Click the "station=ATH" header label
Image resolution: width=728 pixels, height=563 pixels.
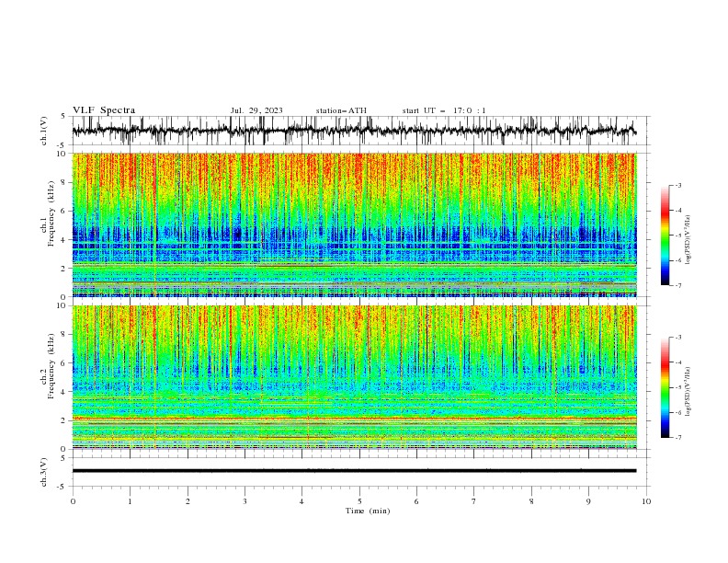(x=341, y=110)
